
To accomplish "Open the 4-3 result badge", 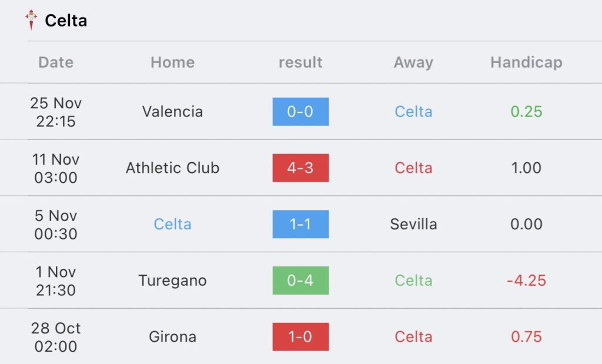I will pos(300,168).
